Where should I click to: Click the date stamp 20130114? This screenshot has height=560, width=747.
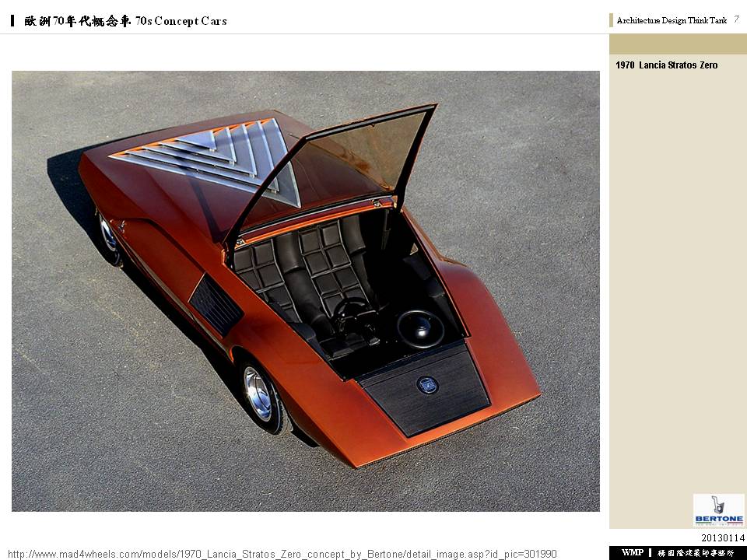pyautogui.click(x=723, y=538)
